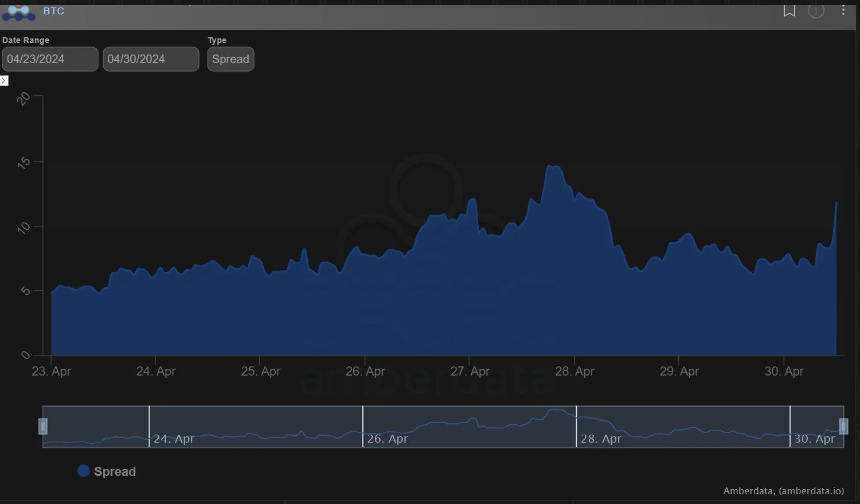Click the 30. Apr main x-axis label
860x504 pixels.
784,371
